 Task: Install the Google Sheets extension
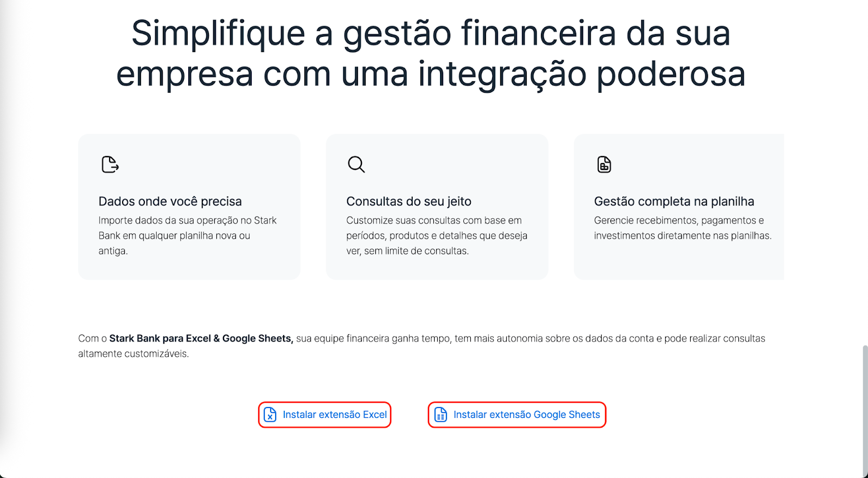[517, 415]
